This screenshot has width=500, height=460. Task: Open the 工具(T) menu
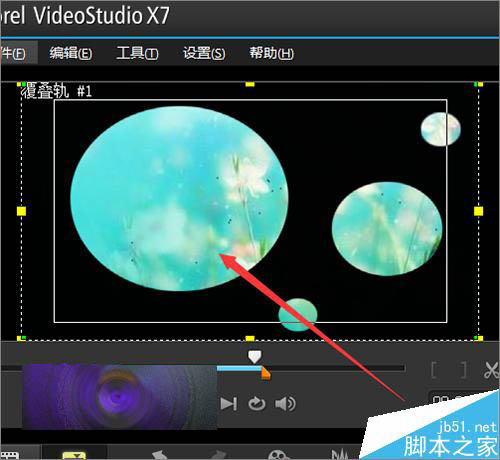tap(137, 53)
